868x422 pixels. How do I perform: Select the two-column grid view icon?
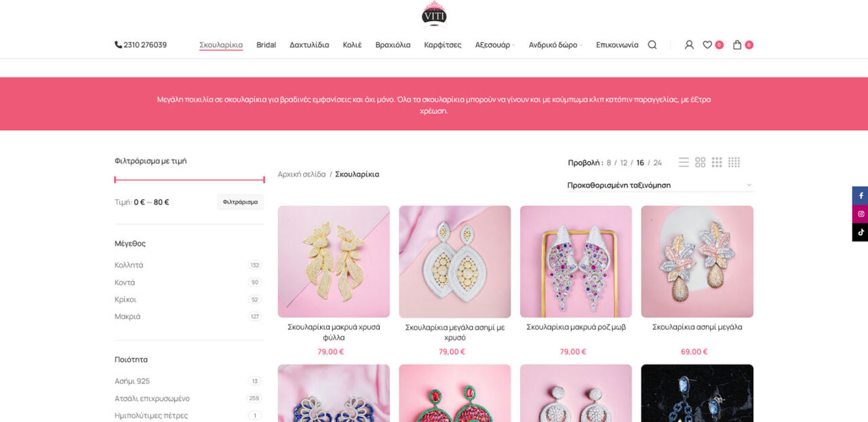pyautogui.click(x=701, y=162)
